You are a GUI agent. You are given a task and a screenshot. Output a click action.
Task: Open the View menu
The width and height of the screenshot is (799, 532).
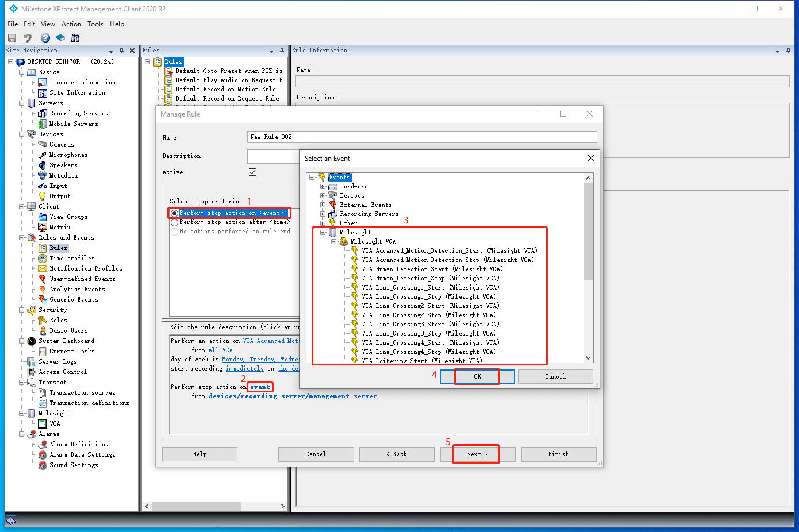coord(48,24)
